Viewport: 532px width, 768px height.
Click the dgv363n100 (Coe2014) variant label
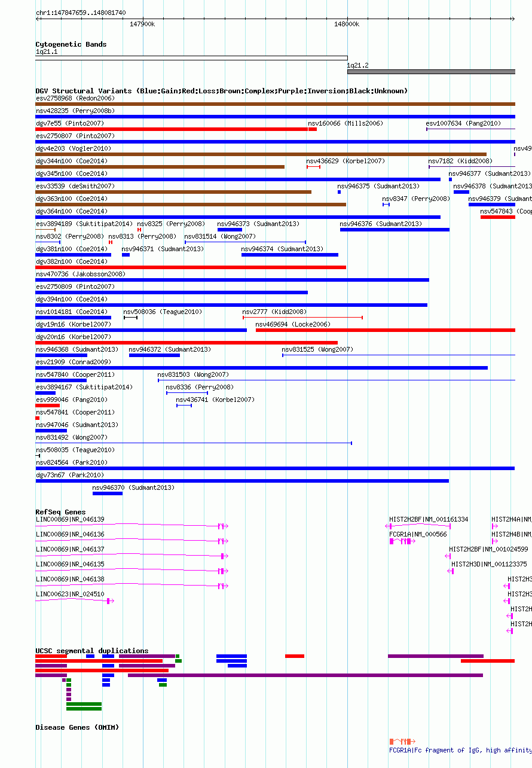(72, 199)
